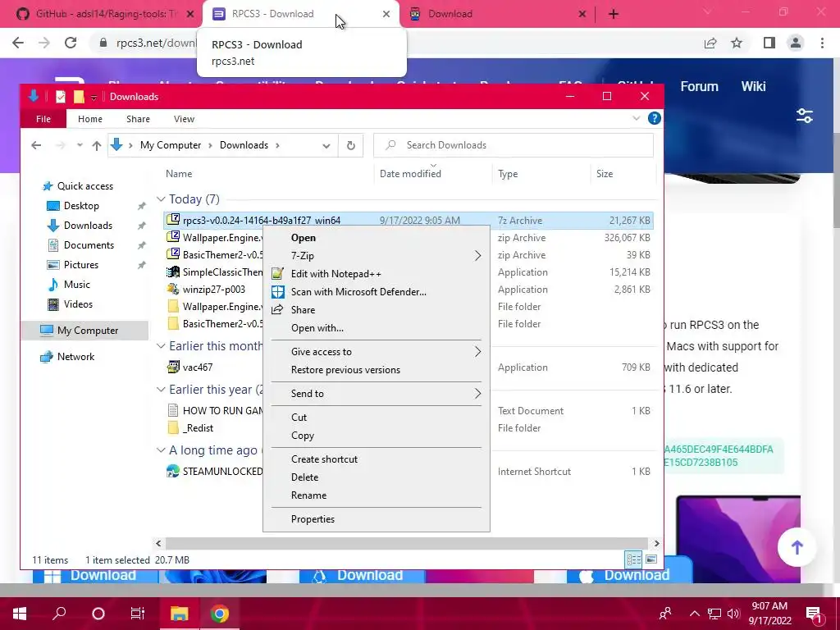Click winzip27-p003 application icon
Screen dimensions: 840x630
coord(173,290)
